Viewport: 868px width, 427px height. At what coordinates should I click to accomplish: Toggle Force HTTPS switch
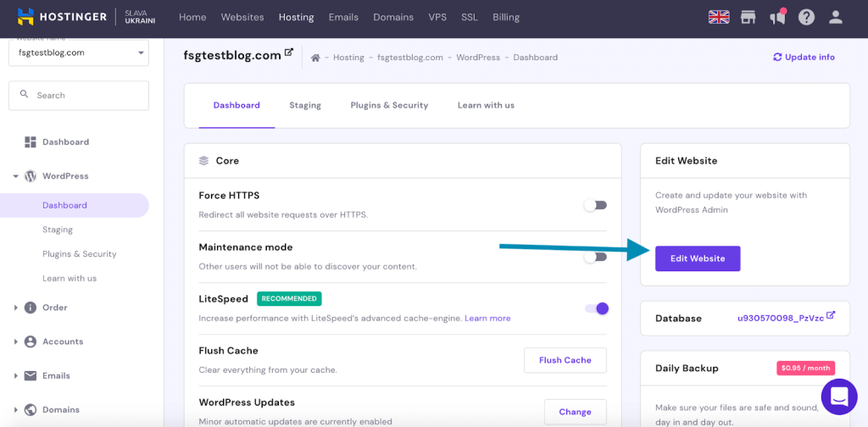[x=596, y=205]
